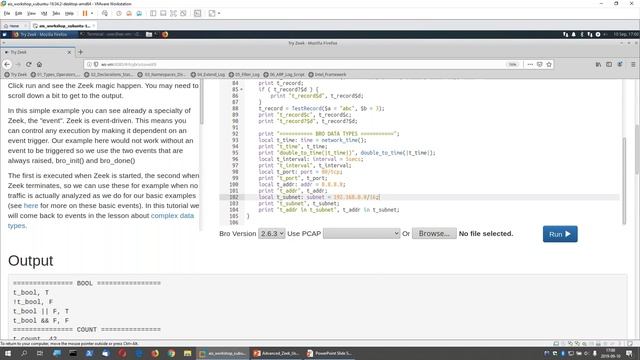Open the 06_ARP_Log_Script bookmark
Viewport: 640px width, 360px height.
(x=284, y=75)
